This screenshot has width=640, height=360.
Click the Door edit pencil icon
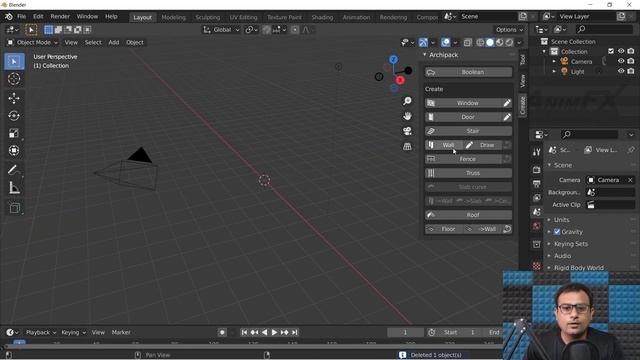507,117
